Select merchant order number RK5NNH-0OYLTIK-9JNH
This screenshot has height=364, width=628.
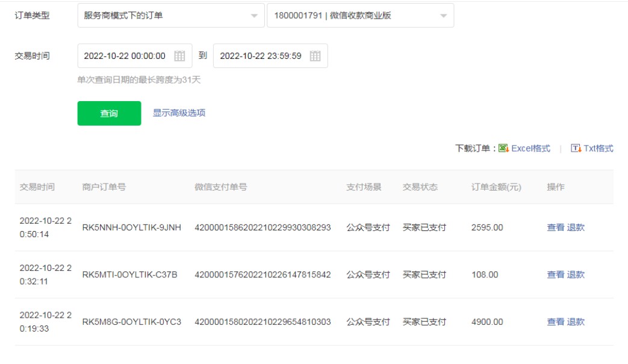tap(131, 227)
